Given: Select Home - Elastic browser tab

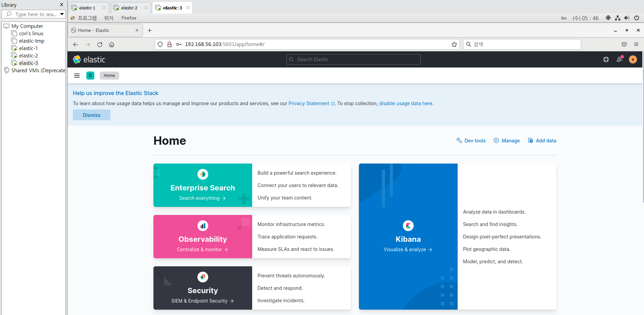Looking at the screenshot, I should (105, 30).
